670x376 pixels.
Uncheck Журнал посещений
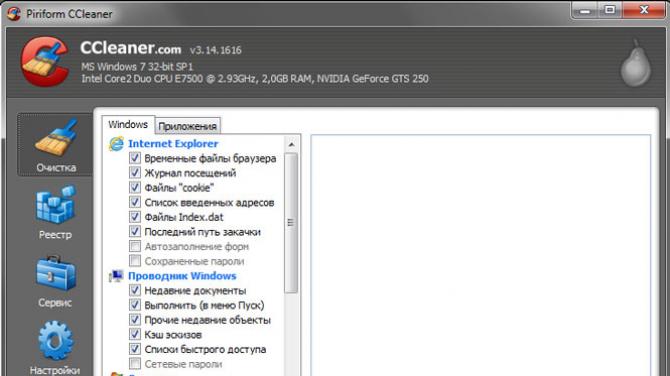coord(135,173)
